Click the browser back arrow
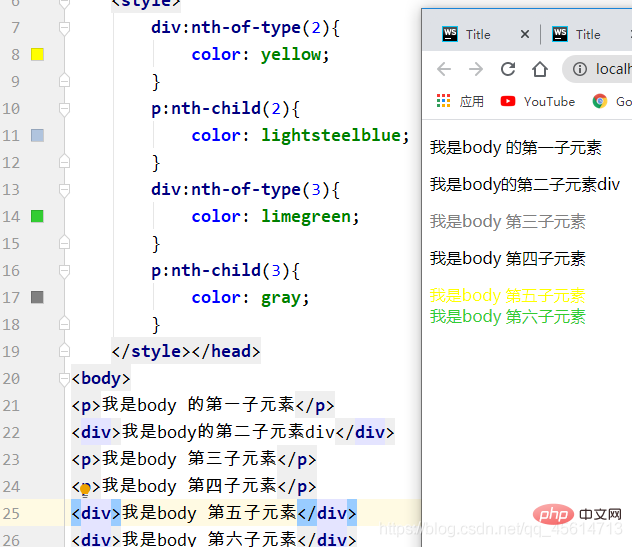Image resolution: width=632 pixels, height=547 pixels. tap(444, 69)
